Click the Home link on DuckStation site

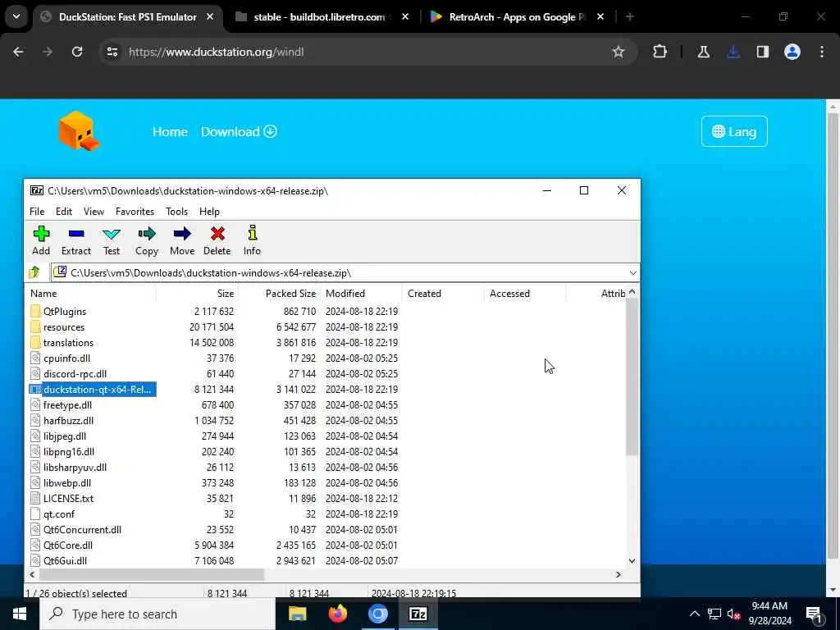click(170, 132)
